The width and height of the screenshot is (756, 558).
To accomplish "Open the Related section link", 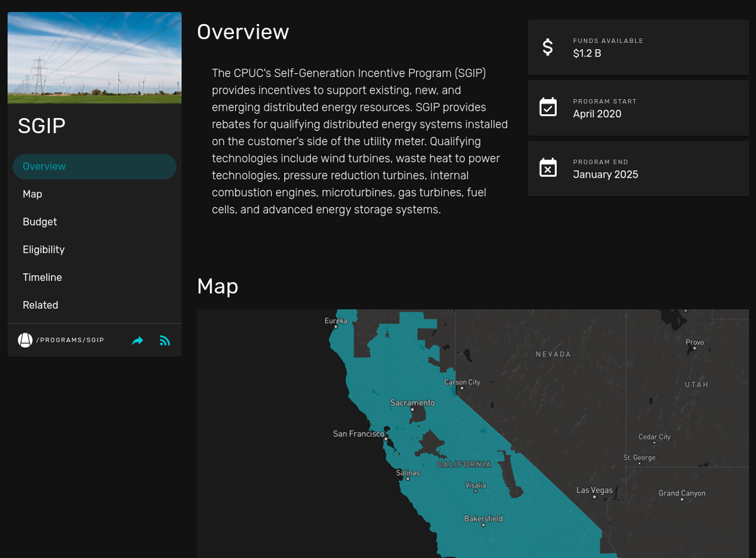I will point(40,305).
